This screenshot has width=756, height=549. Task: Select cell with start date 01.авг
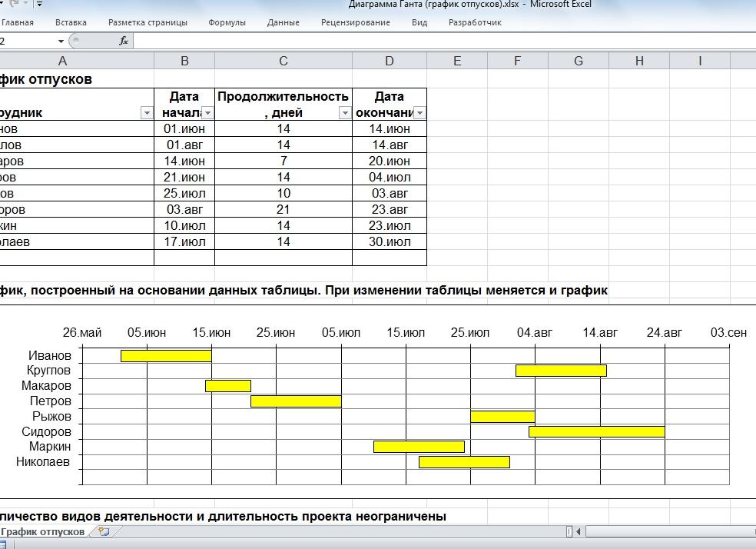point(184,145)
